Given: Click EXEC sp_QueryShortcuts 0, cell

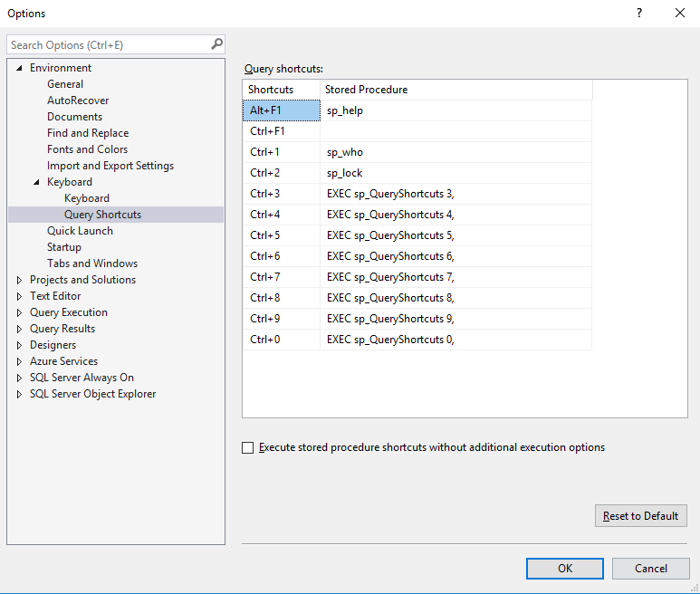Looking at the screenshot, I should (455, 340).
